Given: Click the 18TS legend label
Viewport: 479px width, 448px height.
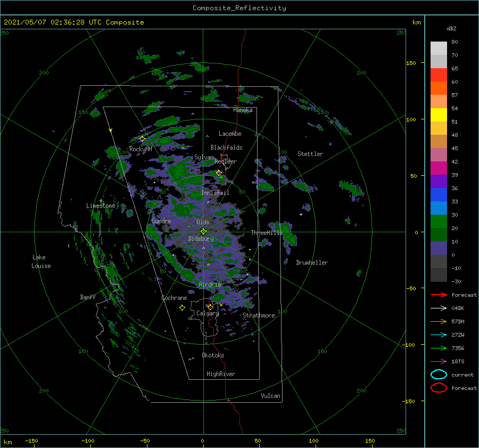Looking at the screenshot, I should click(x=458, y=361).
